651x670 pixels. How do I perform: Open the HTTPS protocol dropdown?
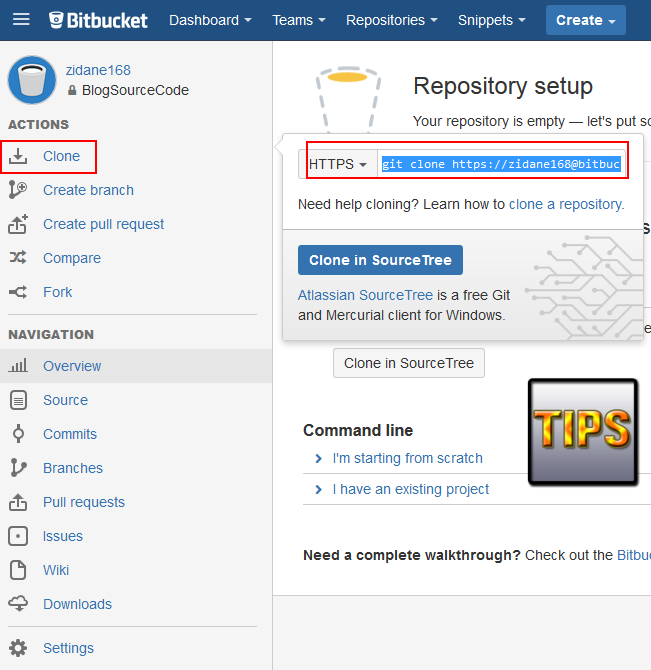pyautogui.click(x=337, y=164)
